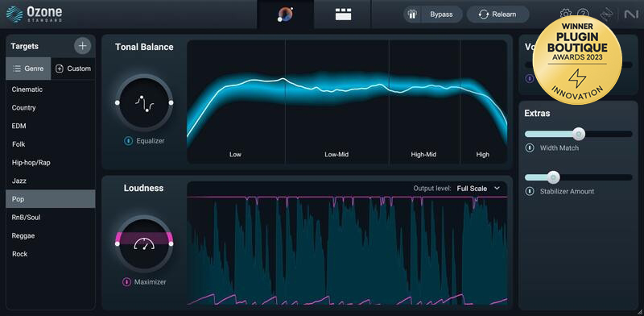Toggle the Maximizer power button
Image resolution: width=644 pixels, height=316 pixels.
point(126,282)
